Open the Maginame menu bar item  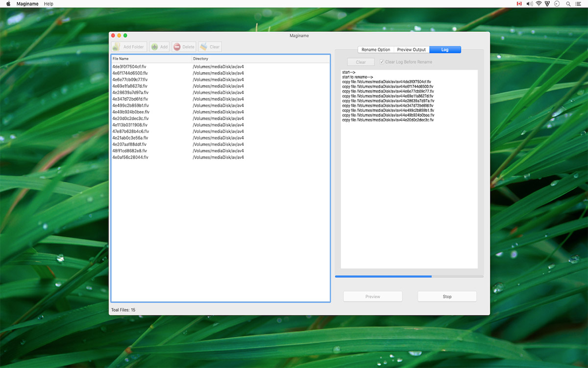[28, 3]
